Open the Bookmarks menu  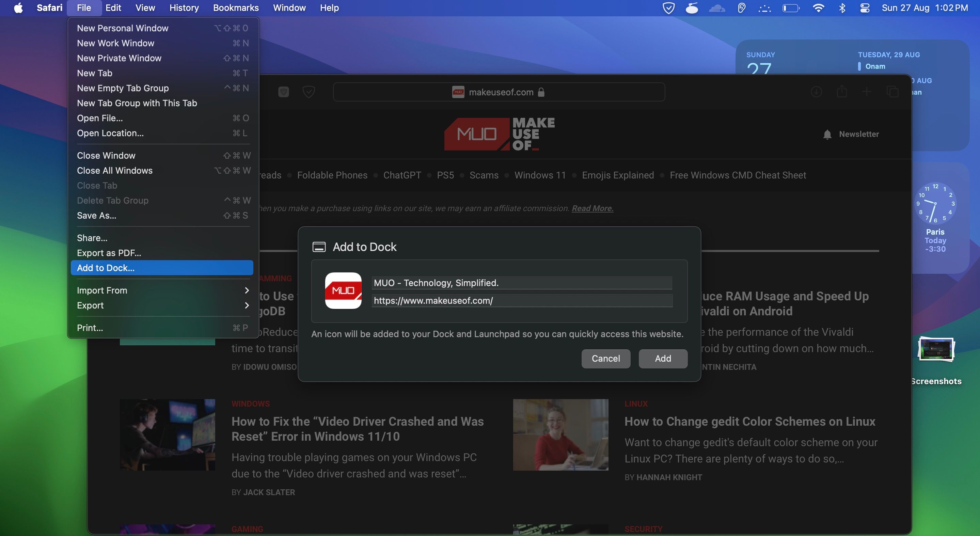click(236, 7)
